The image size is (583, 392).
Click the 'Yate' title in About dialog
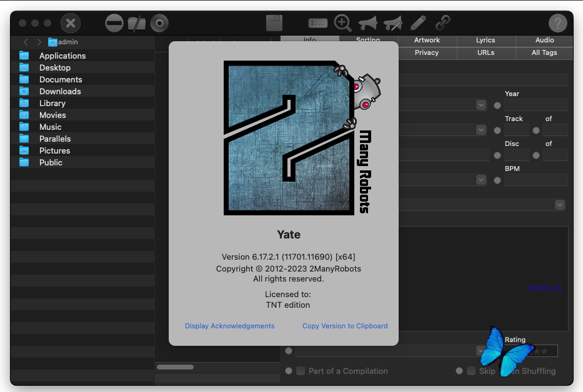click(x=289, y=235)
